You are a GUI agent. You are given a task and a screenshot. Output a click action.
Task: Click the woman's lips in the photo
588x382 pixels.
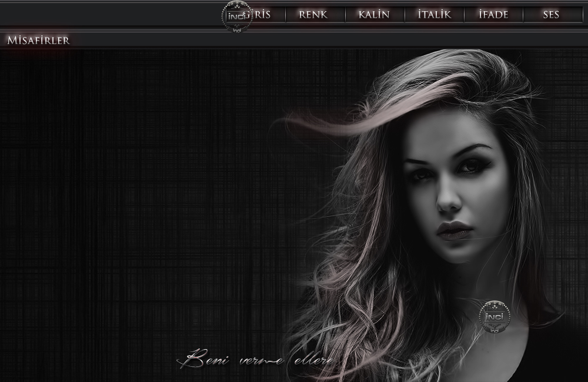pos(455,230)
